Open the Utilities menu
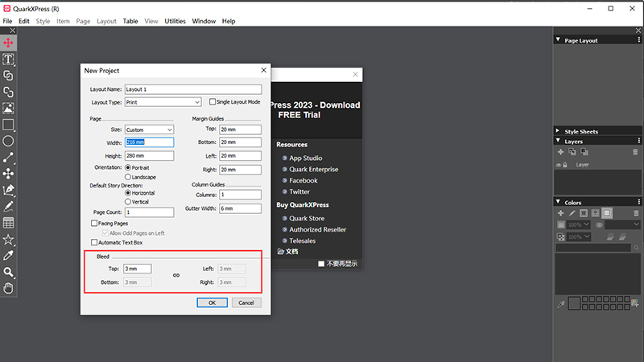The height and width of the screenshot is (362, 644). click(x=175, y=21)
